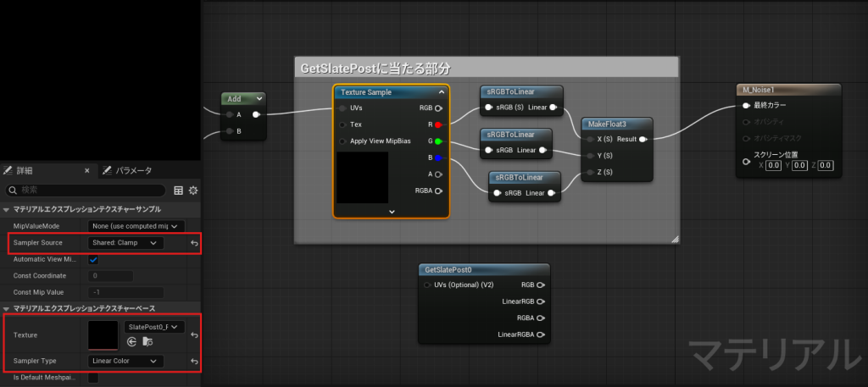Reset Sampler Type to default arrow

tap(194, 361)
